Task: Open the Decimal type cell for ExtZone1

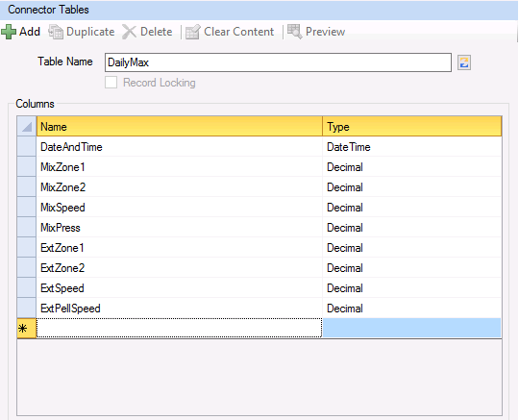Action: [x=412, y=248]
